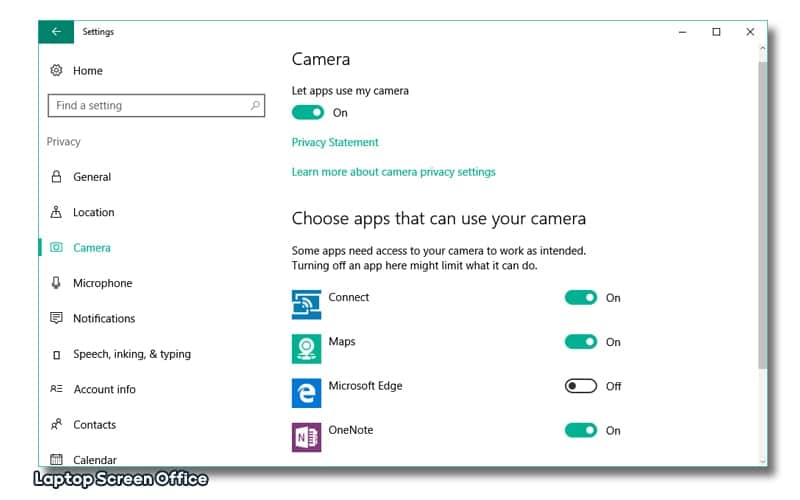Click the Home gear icon
The height and width of the screenshot is (500, 800).
56,70
